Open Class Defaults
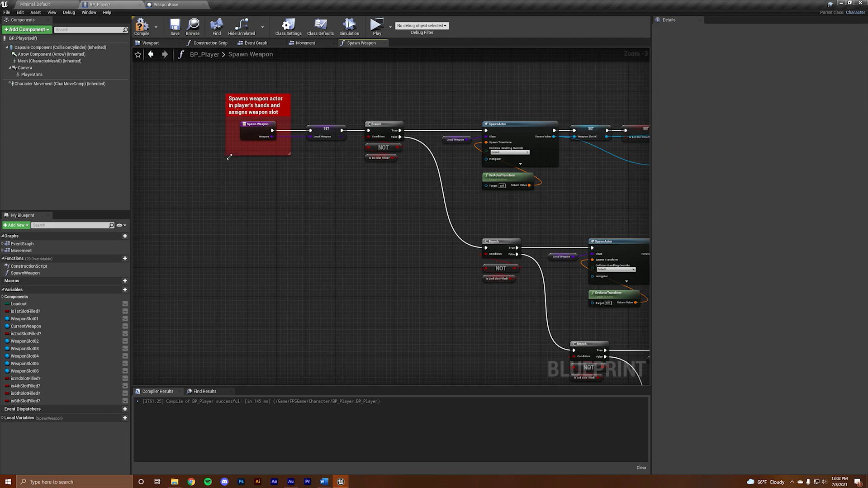Viewport: 868px width, 488px height. tap(320, 26)
